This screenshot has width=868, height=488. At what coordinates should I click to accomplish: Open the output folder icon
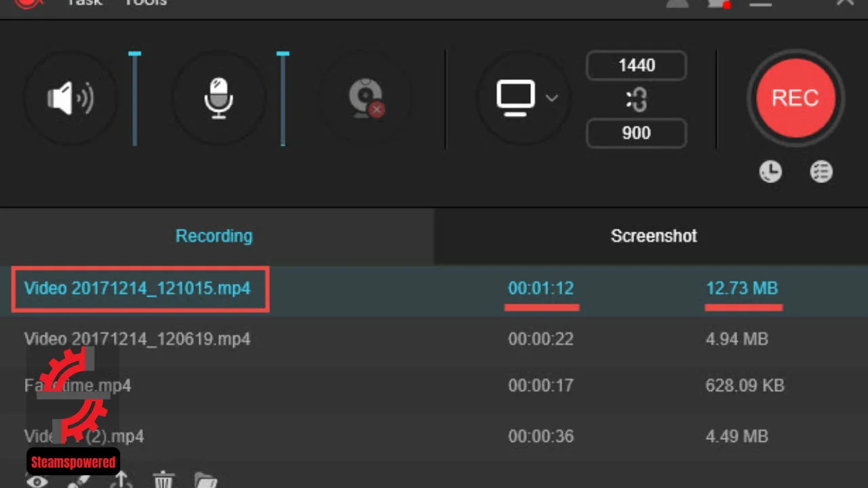point(205,481)
